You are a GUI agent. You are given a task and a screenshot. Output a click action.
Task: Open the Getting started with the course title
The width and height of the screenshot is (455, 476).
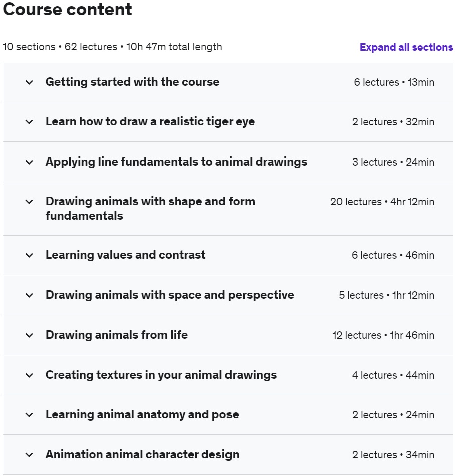[132, 82]
